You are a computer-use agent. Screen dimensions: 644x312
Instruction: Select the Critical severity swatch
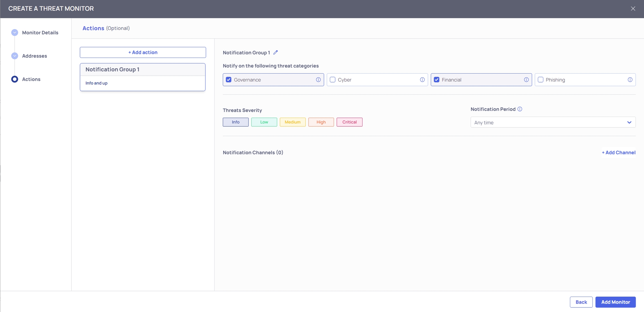click(349, 122)
